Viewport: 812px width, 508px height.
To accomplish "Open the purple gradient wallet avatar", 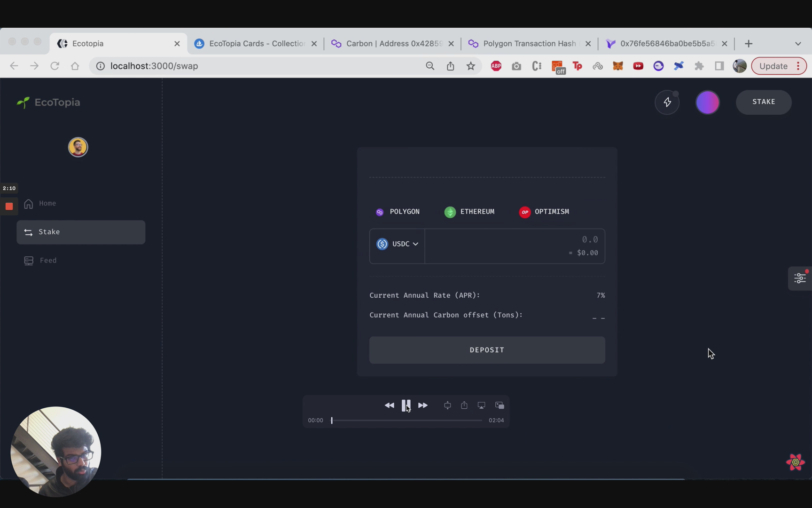I will pyautogui.click(x=707, y=102).
